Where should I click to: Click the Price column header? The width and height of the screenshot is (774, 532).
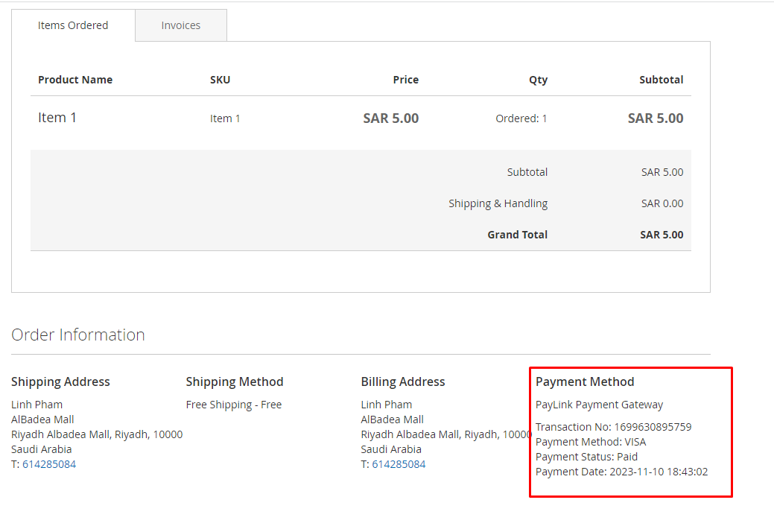click(405, 80)
